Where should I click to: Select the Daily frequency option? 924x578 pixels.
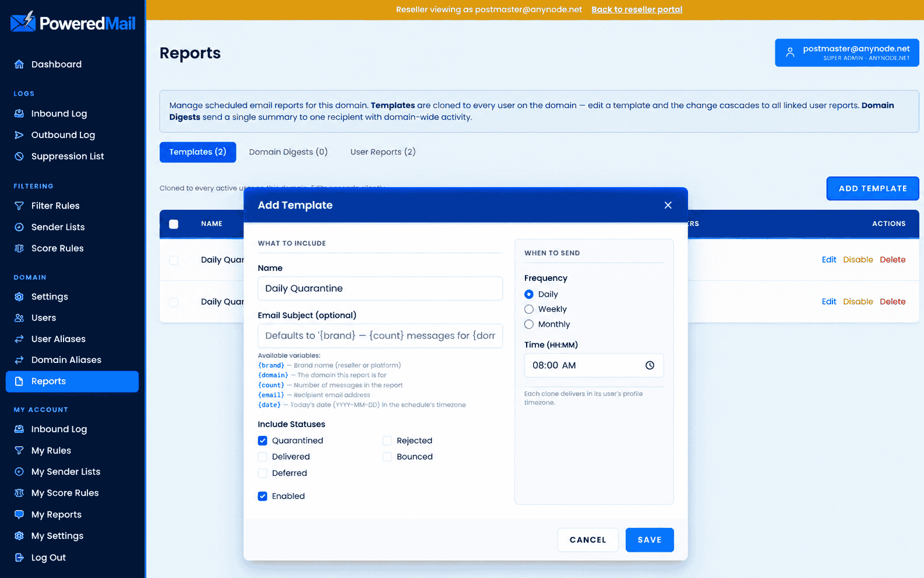529,294
